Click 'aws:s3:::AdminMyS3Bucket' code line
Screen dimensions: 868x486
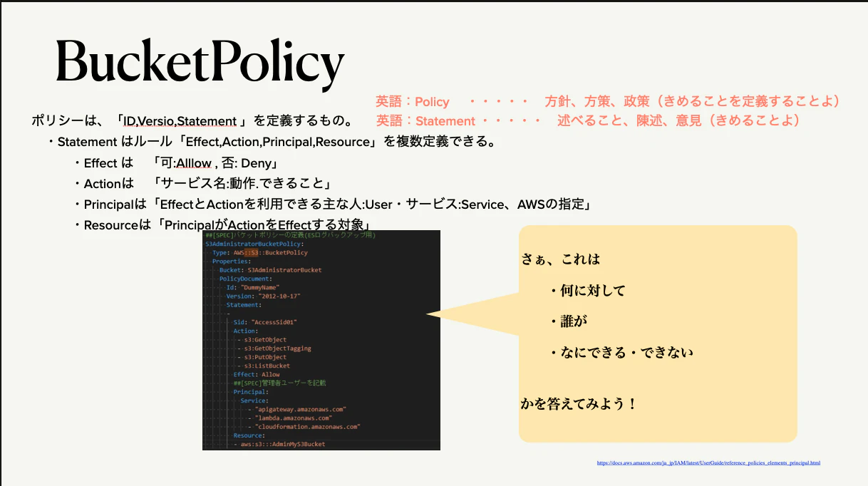click(280, 444)
